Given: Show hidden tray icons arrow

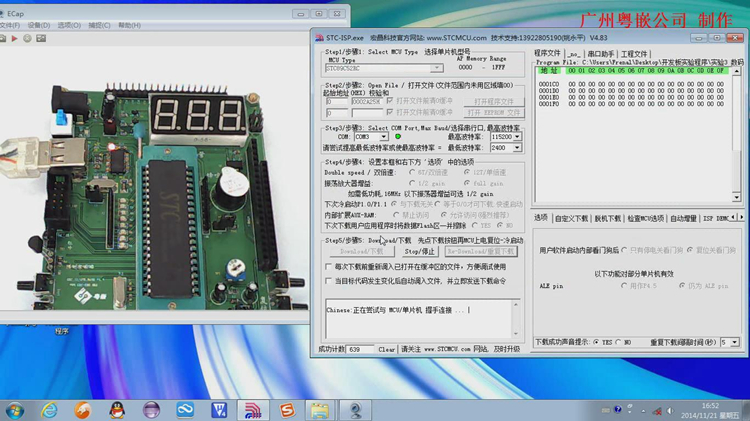Looking at the screenshot, I should [x=644, y=411].
